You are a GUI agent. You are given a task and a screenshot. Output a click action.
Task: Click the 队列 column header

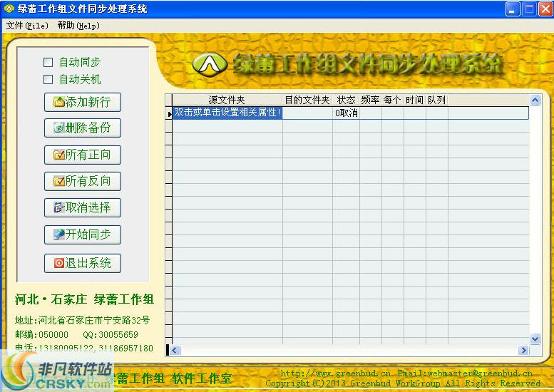(x=436, y=100)
